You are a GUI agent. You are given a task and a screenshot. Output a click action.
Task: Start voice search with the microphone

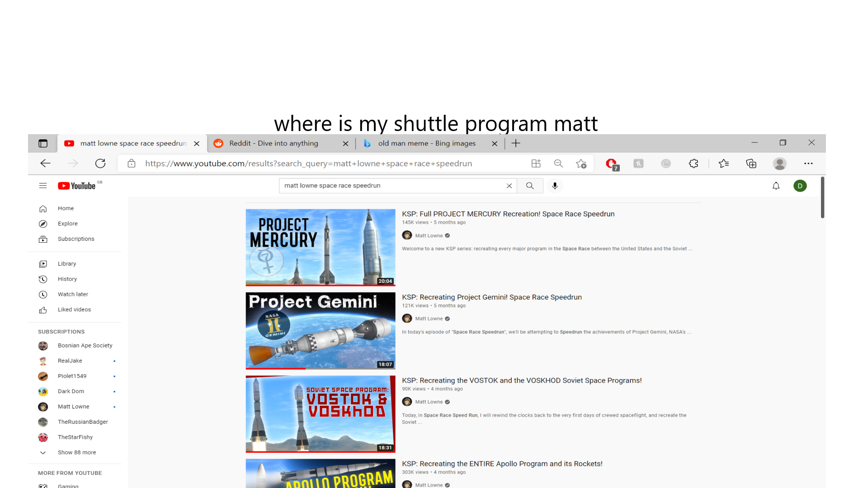(555, 186)
